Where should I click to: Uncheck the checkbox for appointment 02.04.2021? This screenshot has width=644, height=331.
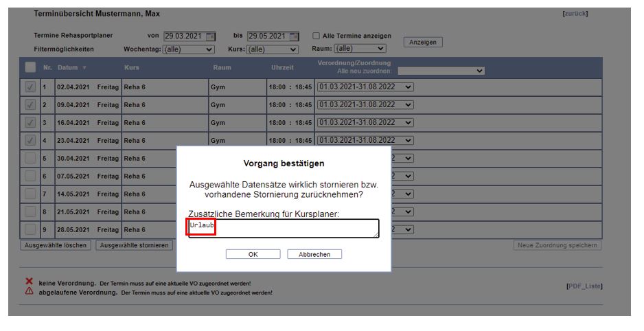[30, 87]
